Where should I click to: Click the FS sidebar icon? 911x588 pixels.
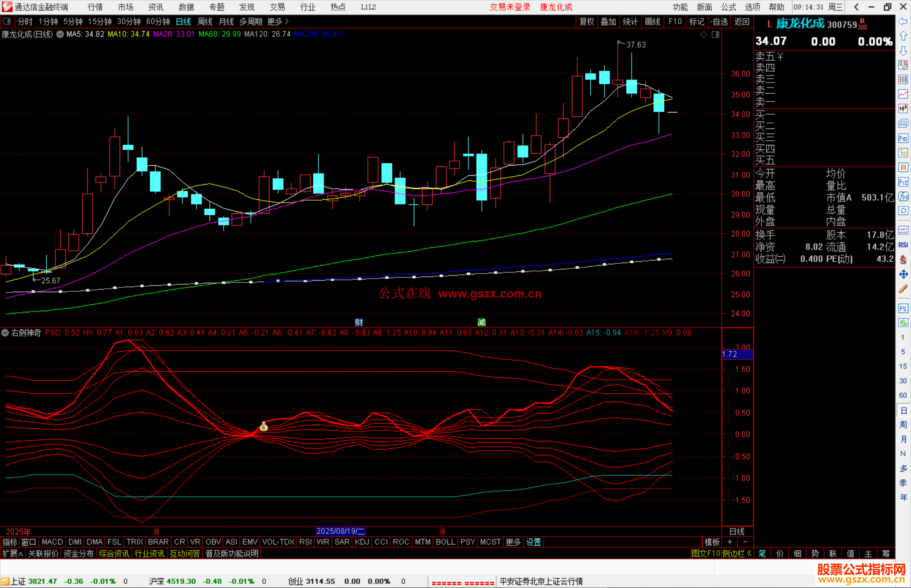pyautogui.click(x=903, y=309)
